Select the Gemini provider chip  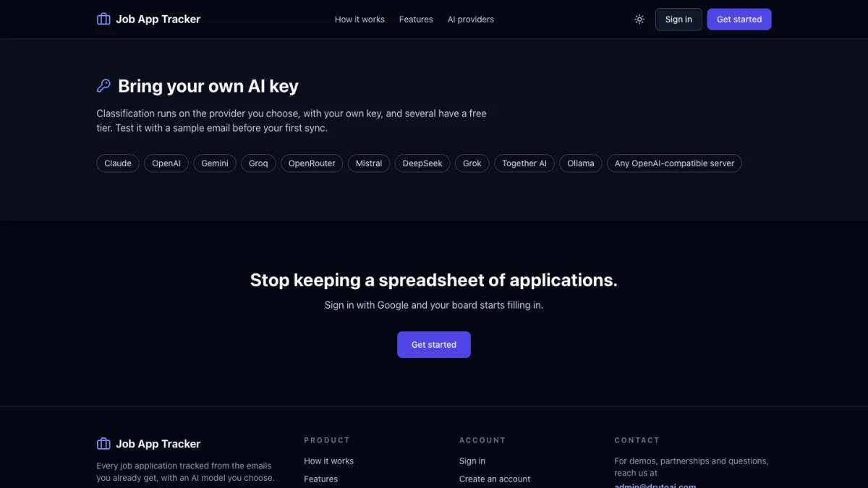pos(215,163)
